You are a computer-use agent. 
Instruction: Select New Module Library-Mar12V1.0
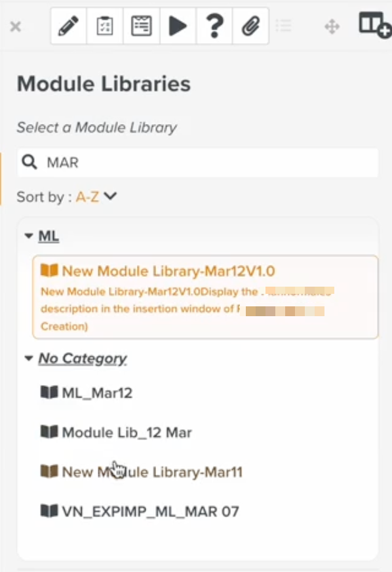click(205, 297)
